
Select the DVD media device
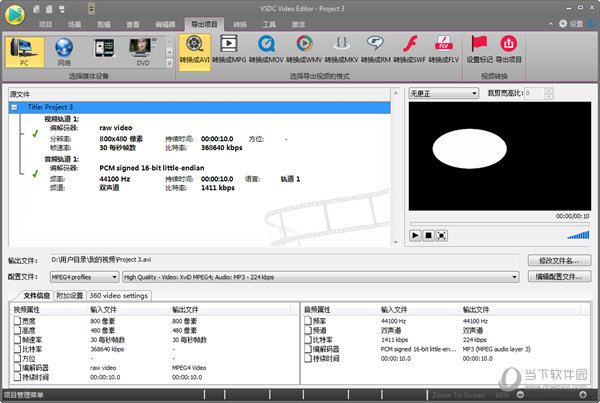(143, 52)
